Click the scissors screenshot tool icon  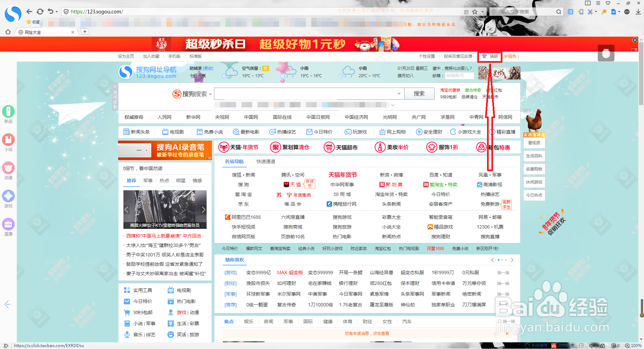[590, 12]
